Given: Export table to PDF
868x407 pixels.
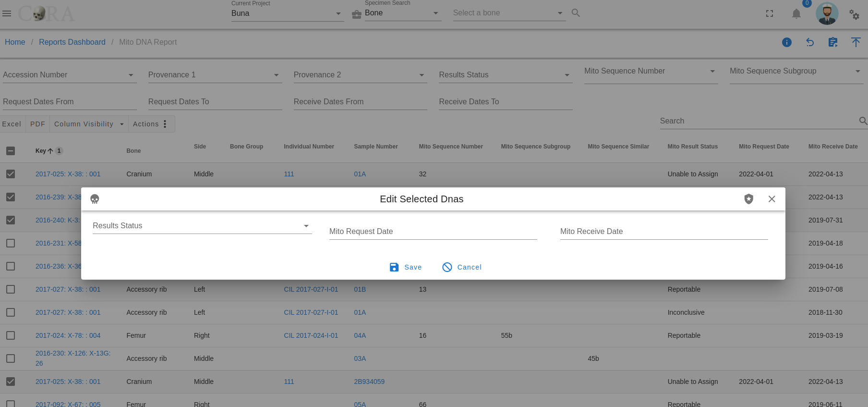Looking at the screenshot, I should coord(37,124).
